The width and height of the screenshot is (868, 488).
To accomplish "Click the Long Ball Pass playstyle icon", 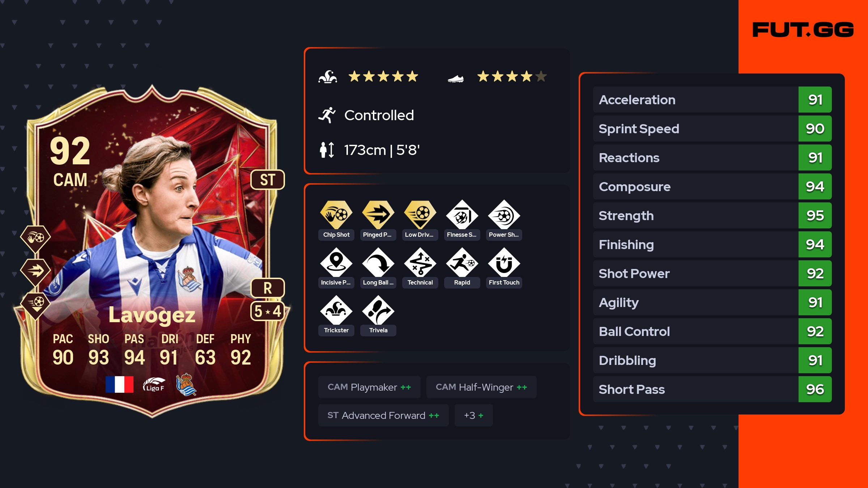I will (378, 262).
